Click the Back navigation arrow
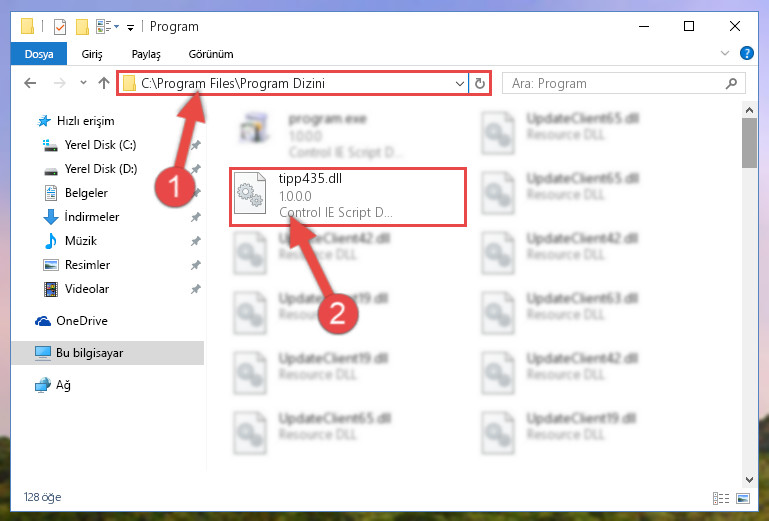 [x=30, y=83]
